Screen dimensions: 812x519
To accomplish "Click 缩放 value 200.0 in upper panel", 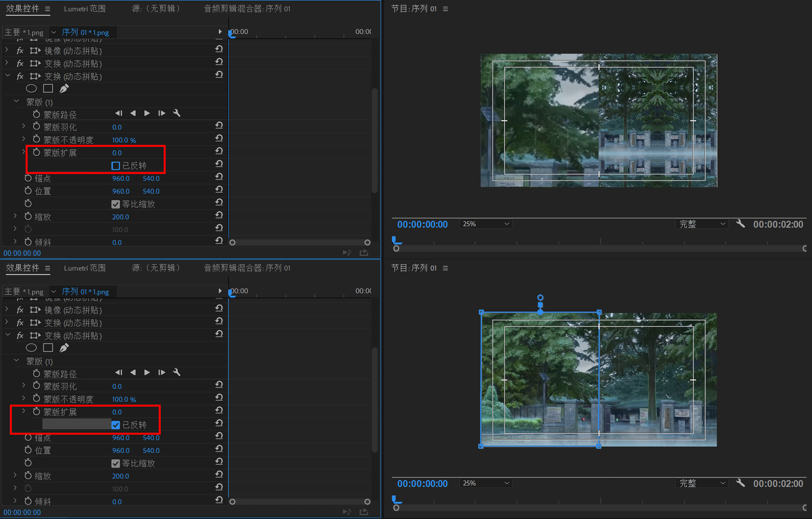I will click(120, 217).
